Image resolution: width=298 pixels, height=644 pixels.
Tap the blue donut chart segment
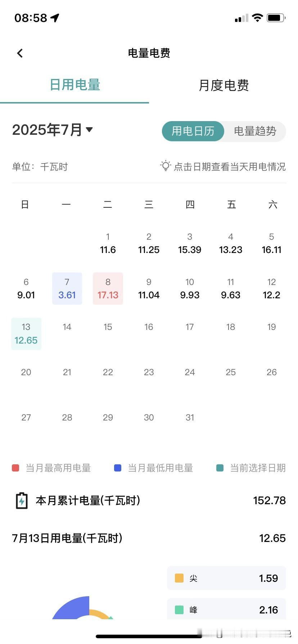pos(74,608)
